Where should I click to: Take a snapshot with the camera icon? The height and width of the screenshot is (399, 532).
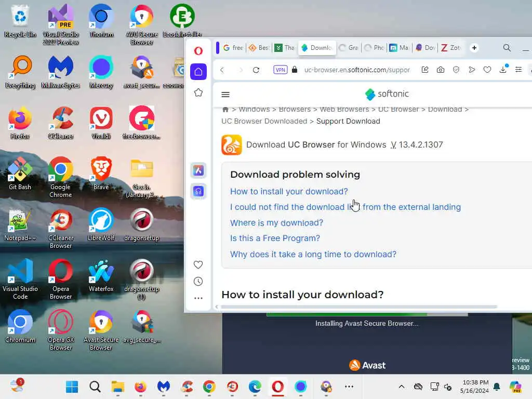(x=441, y=70)
